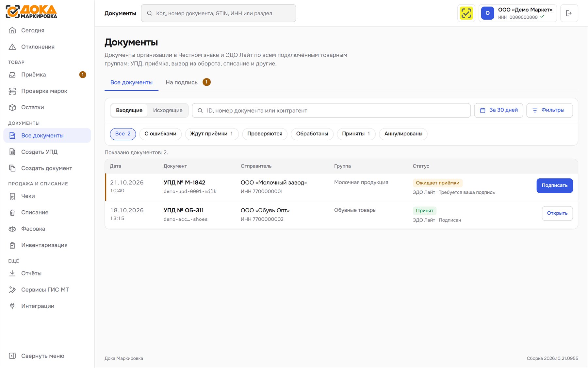This screenshot has height=368, width=588.
Task: Click the yellow scan code icon in header
Action: pos(466,13)
